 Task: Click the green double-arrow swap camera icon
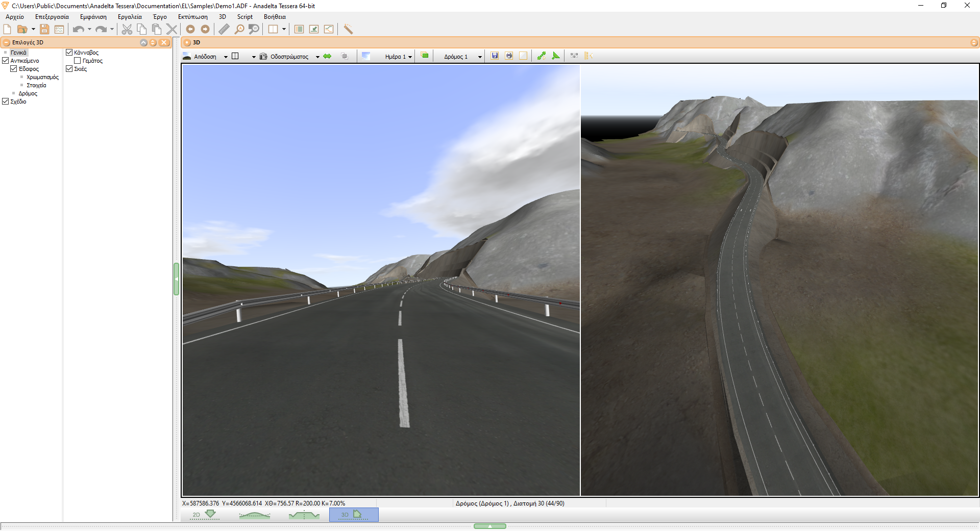tap(327, 56)
